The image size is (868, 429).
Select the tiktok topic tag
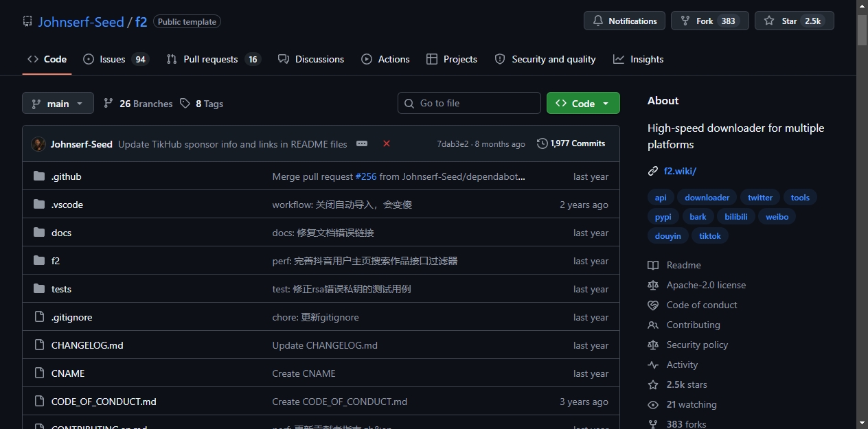click(x=710, y=236)
